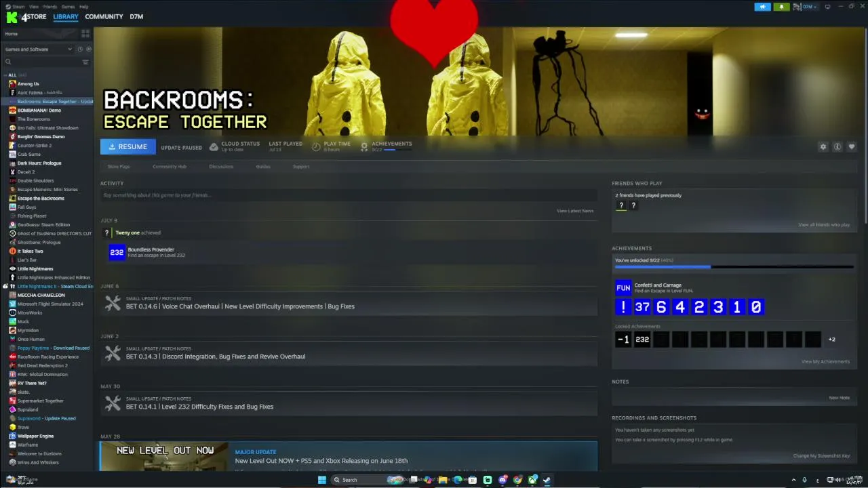Click New Note in Notes panel
Screen dimensions: 868x488
coord(839,398)
